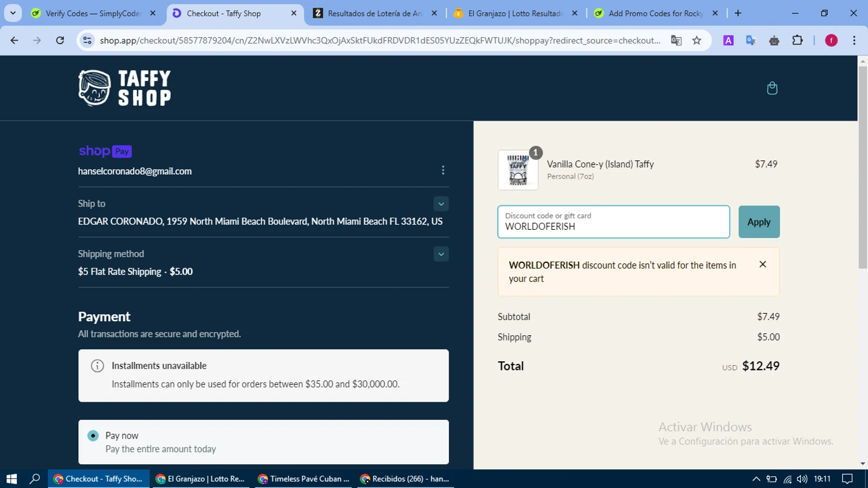
Task: Open a new browser tab
Action: pyautogui.click(x=738, y=13)
